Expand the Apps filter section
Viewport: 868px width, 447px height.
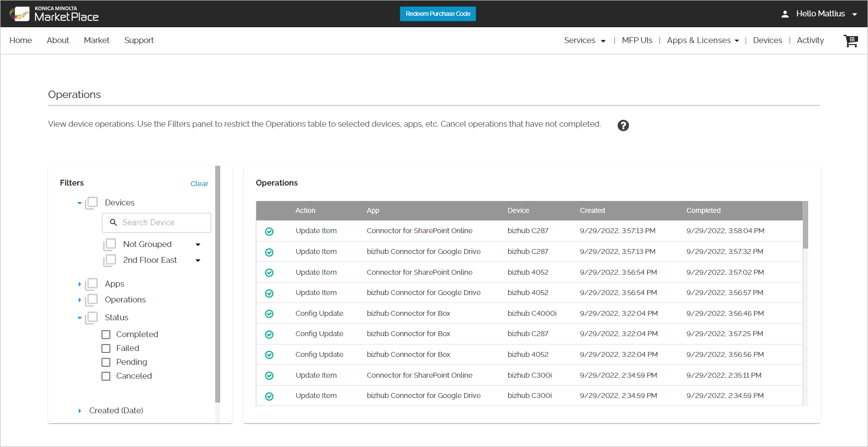(80, 284)
